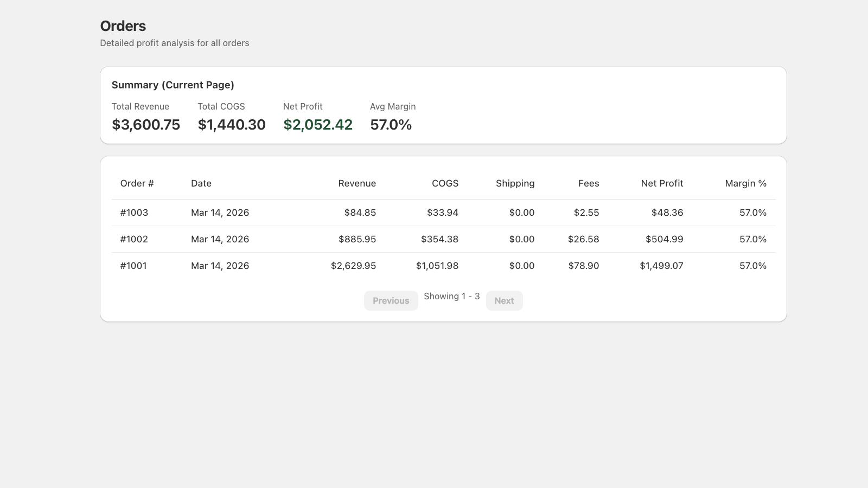Sort the table by Shipping column
The width and height of the screenshot is (868, 488).
(x=515, y=183)
